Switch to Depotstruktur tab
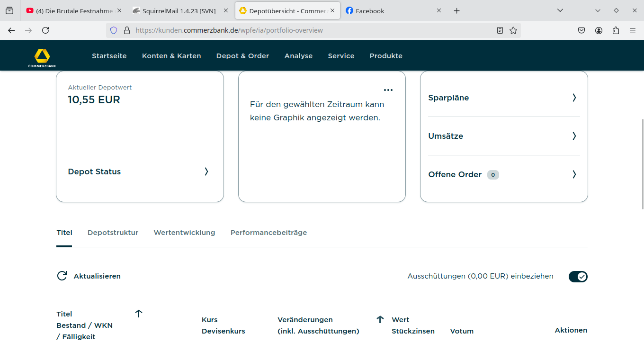This screenshot has width=644, height=343. (x=113, y=233)
